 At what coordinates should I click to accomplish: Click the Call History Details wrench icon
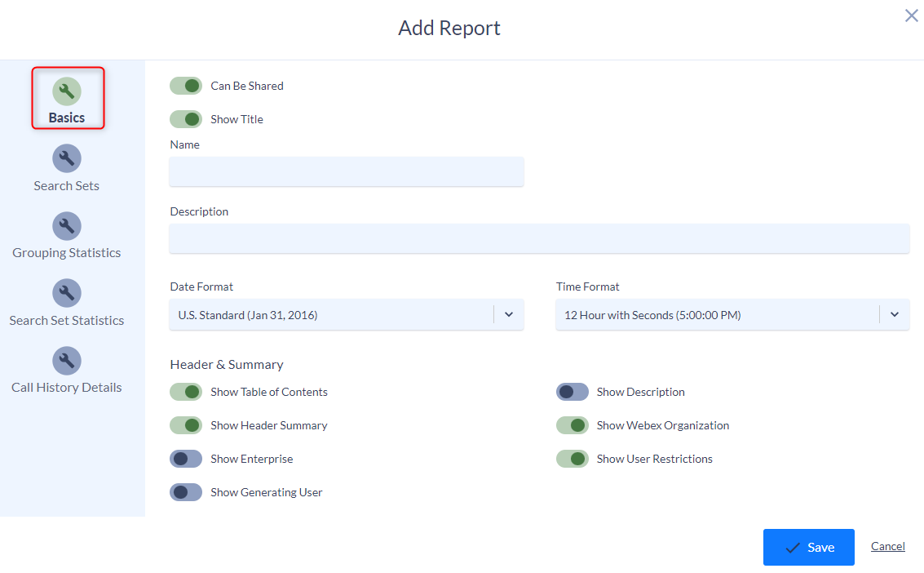(66, 361)
